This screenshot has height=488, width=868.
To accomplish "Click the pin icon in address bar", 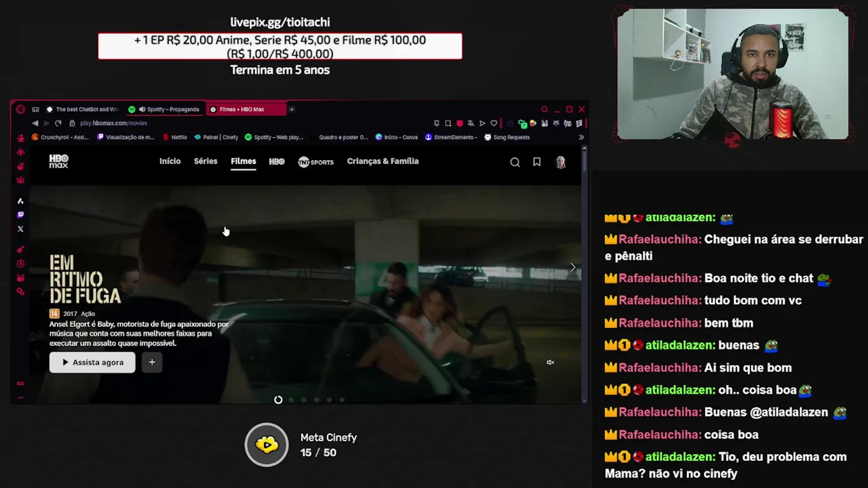I will (437, 123).
